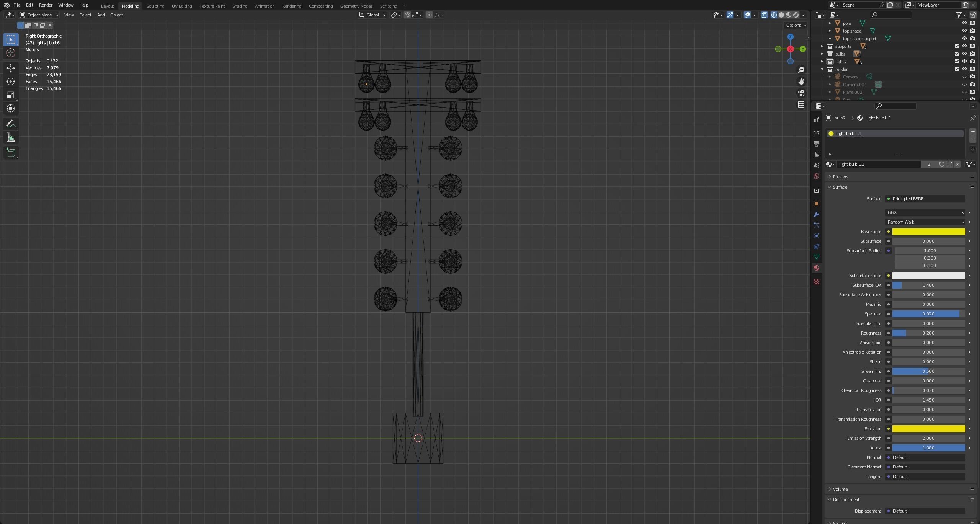Switch to the Shading workspace tab

[240, 6]
